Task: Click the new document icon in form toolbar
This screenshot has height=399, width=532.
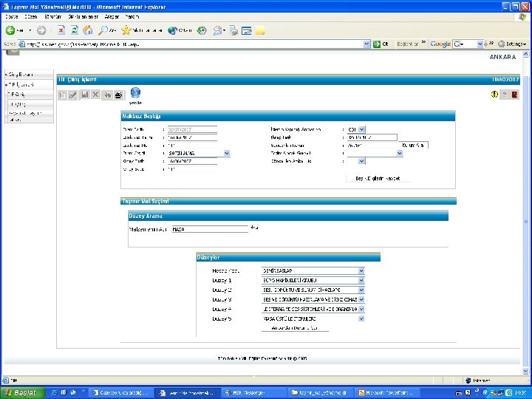Action: pos(62,95)
